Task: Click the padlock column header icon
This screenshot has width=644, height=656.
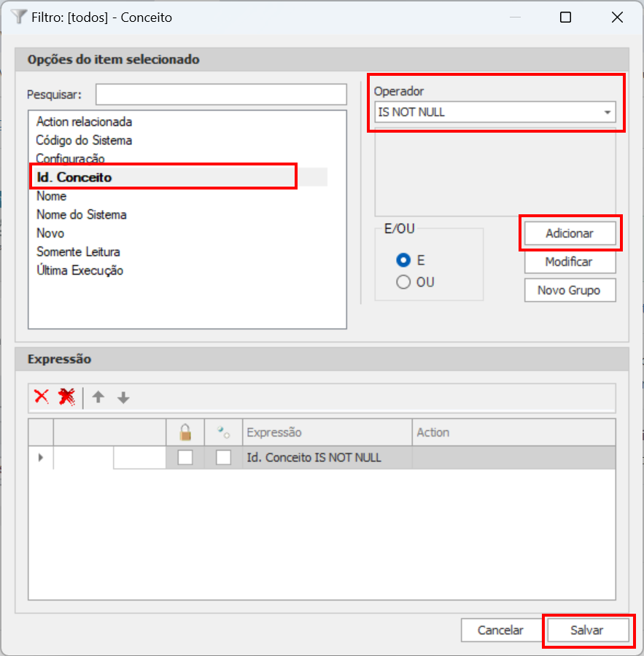Action: coord(185,432)
